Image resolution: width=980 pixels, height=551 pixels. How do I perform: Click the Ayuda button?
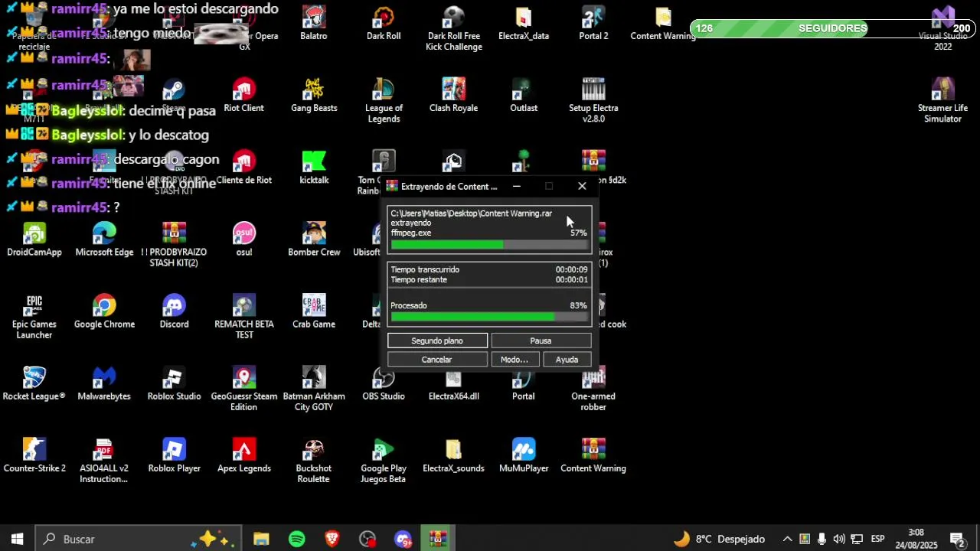coord(567,360)
